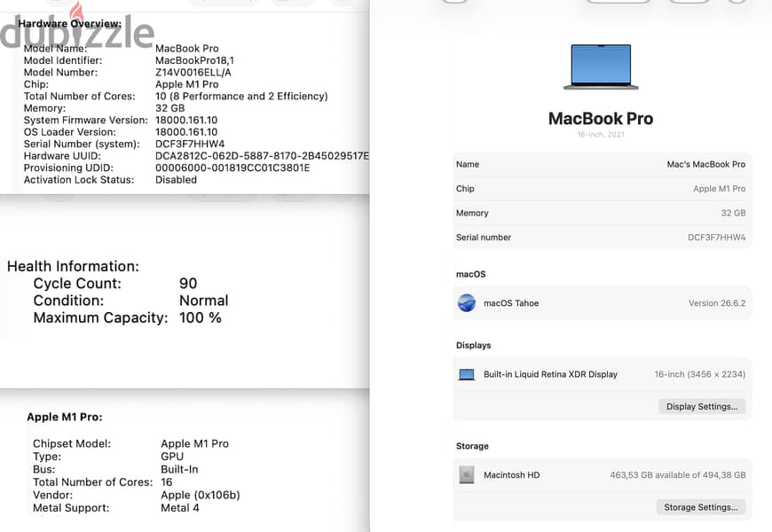Click the '16-inch, 2021' subtitle

click(x=601, y=135)
